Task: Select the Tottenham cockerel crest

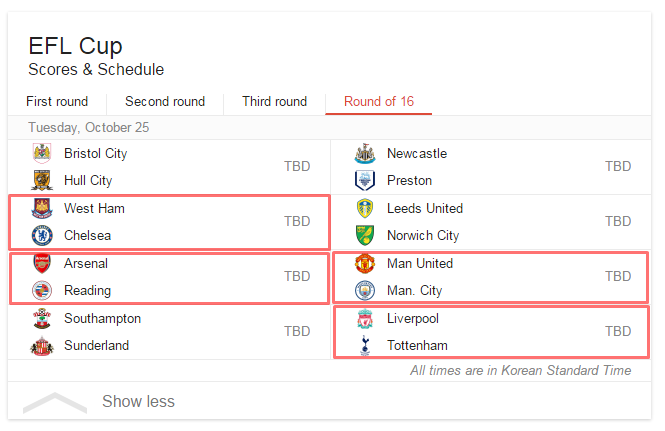Action: click(365, 345)
